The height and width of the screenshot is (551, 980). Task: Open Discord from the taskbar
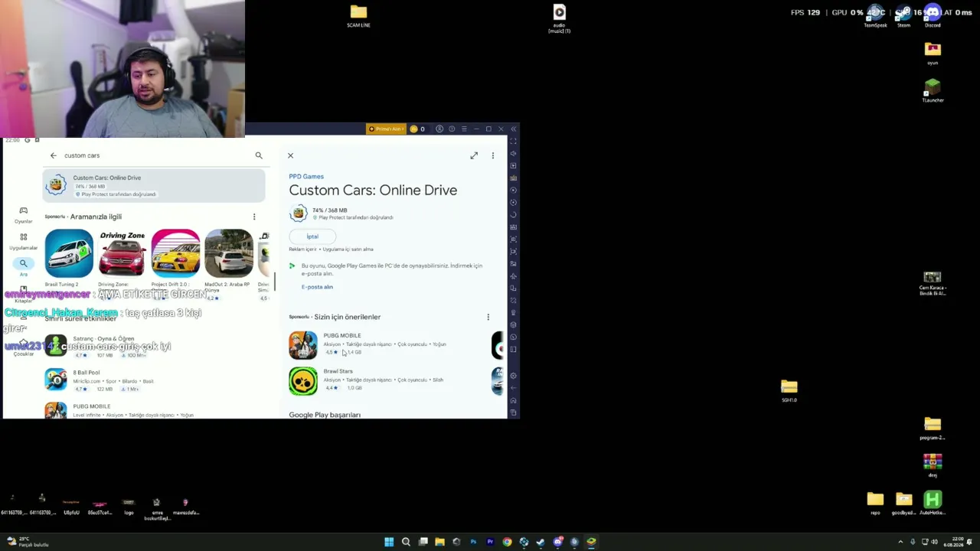tap(557, 542)
